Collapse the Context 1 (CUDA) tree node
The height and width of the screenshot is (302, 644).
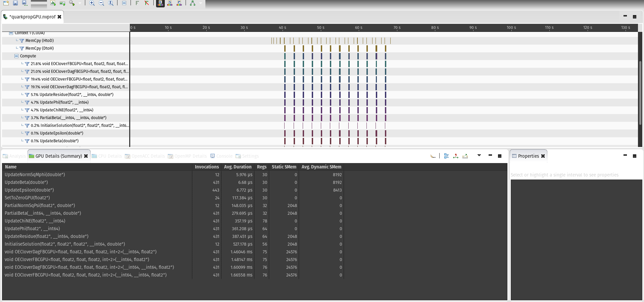[x=11, y=33]
